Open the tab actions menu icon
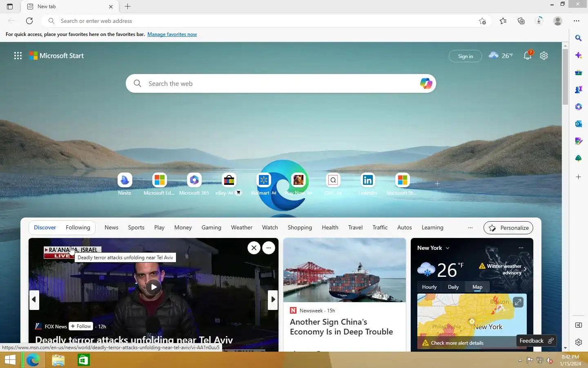This screenshot has height=368, width=588. (10, 7)
